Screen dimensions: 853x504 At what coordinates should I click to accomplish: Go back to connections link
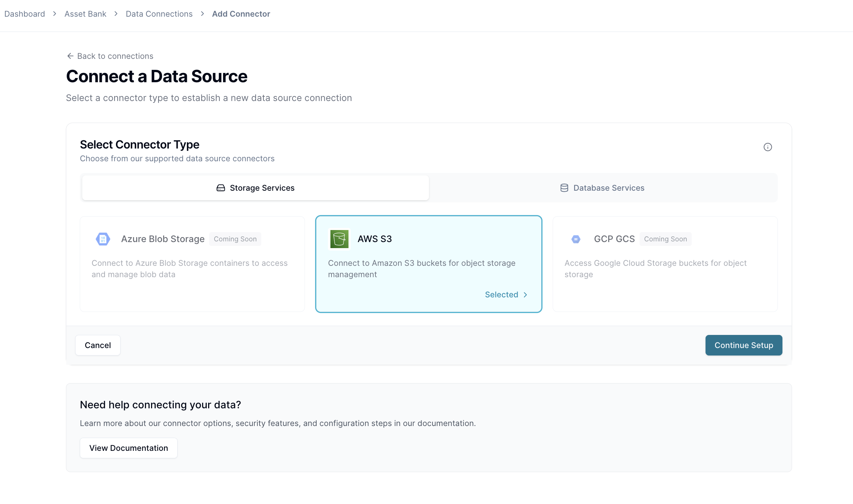[x=115, y=56]
